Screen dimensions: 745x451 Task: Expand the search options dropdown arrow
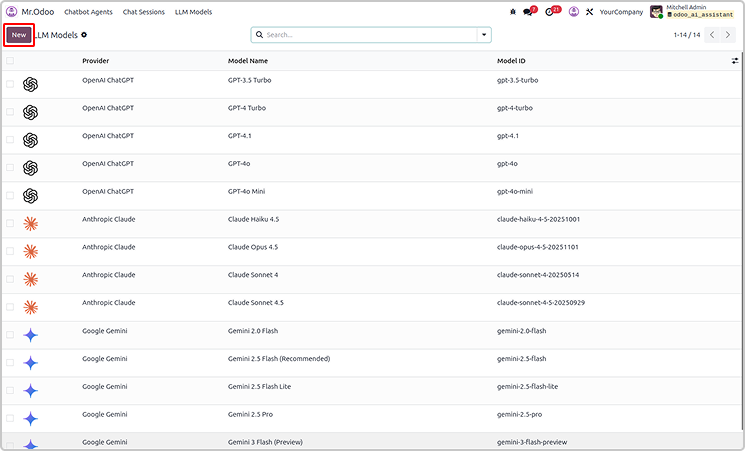[x=485, y=34]
